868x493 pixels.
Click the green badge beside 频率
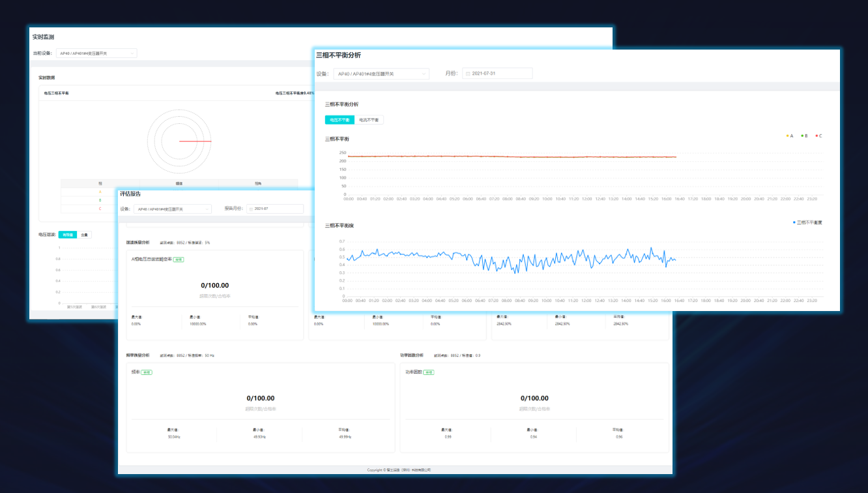pyautogui.click(x=147, y=372)
